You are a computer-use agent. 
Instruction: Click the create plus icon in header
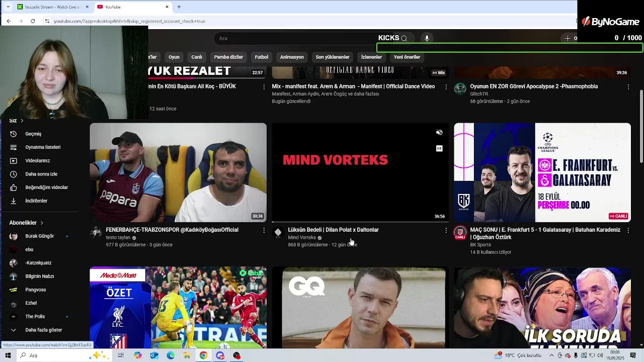point(568,38)
